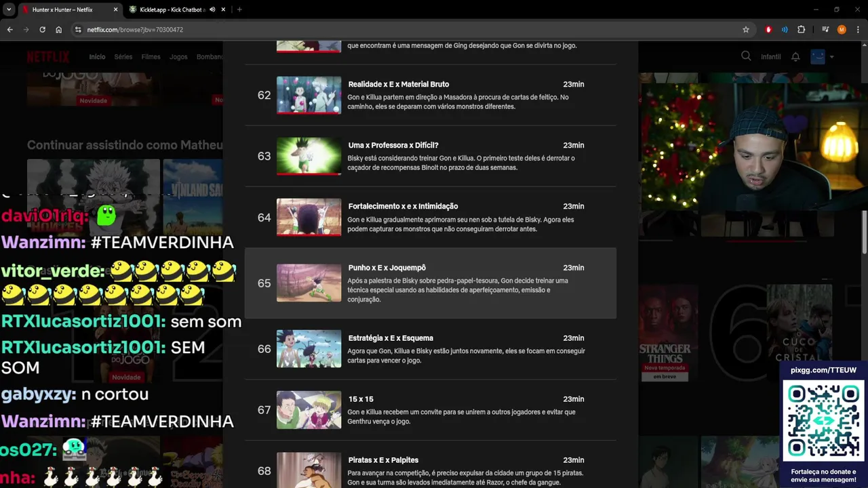The width and height of the screenshot is (868, 488).
Task: Click the 23min duration of episode 63
Action: [x=573, y=145]
